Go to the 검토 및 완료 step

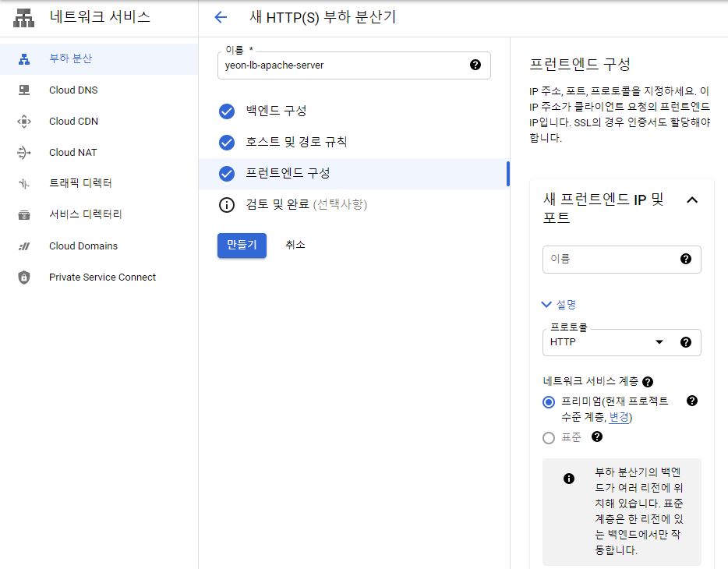pos(354,205)
